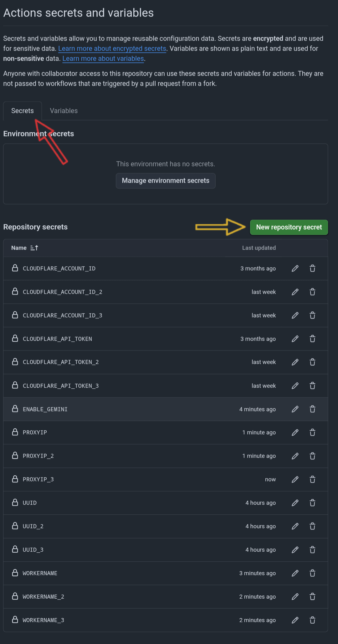Edit PROXYIP_2 using the pencil icon
Image resolution: width=338 pixels, height=644 pixels.
(295, 456)
